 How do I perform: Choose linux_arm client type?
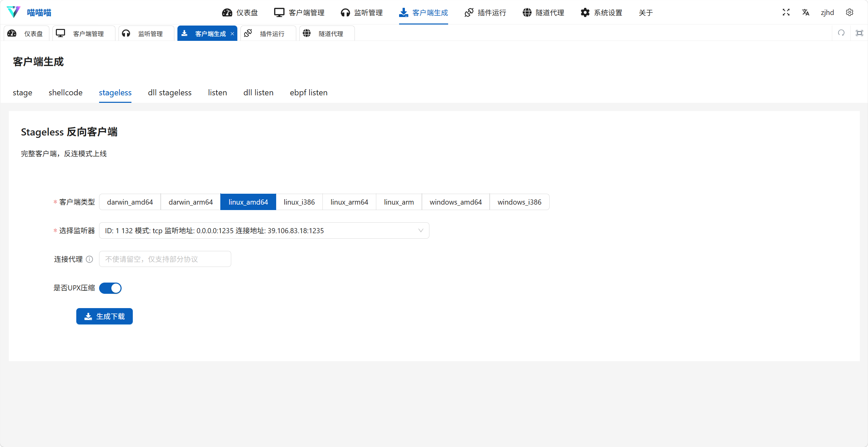click(x=399, y=202)
